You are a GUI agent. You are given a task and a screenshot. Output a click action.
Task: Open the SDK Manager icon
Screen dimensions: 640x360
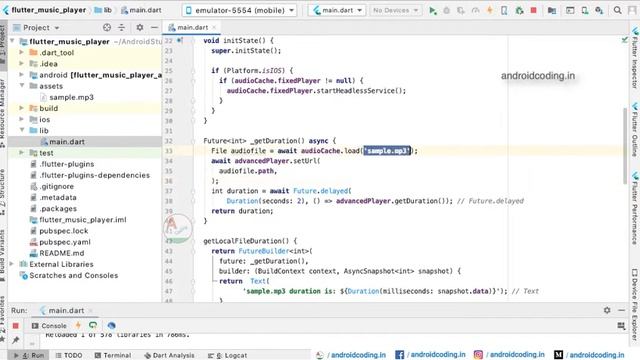pos(599,11)
